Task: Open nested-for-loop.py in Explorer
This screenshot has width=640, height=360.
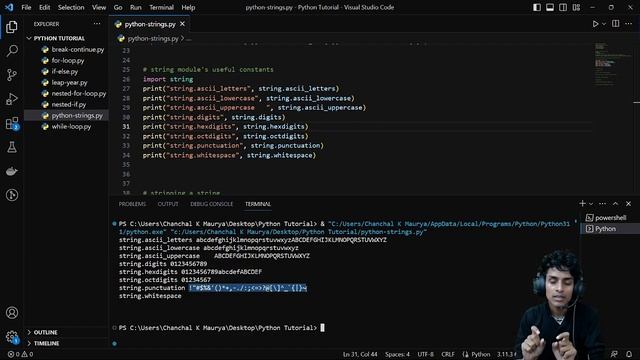Action: click(x=79, y=93)
